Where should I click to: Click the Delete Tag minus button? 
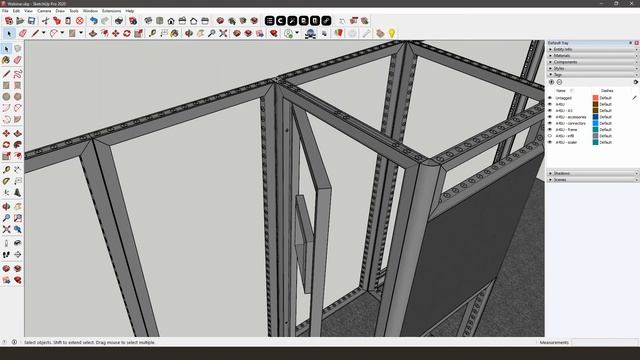pos(559,82)
